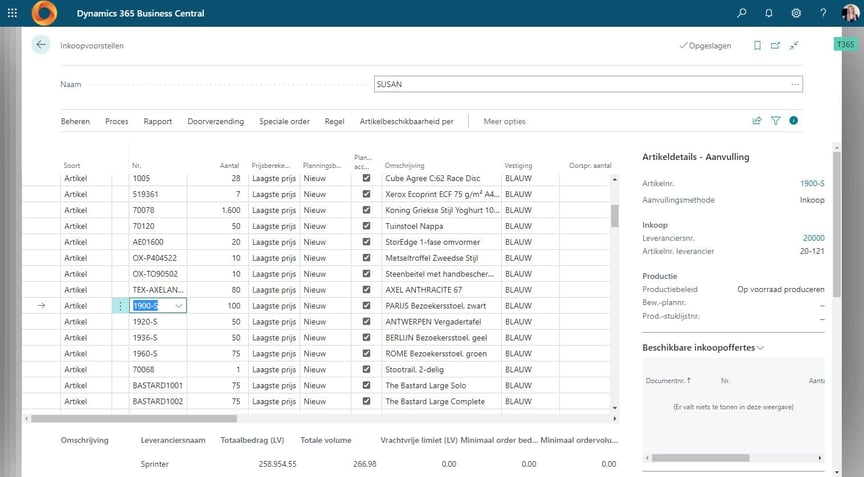Click the Nr. cell TEX-AXELAN...
864x477 pixels.
point(158,290)
